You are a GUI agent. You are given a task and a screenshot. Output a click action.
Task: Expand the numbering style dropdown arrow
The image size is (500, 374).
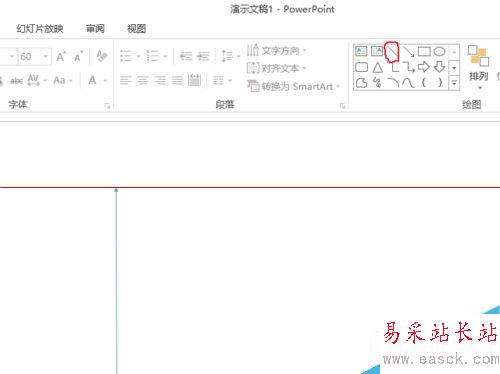[165, 56]
